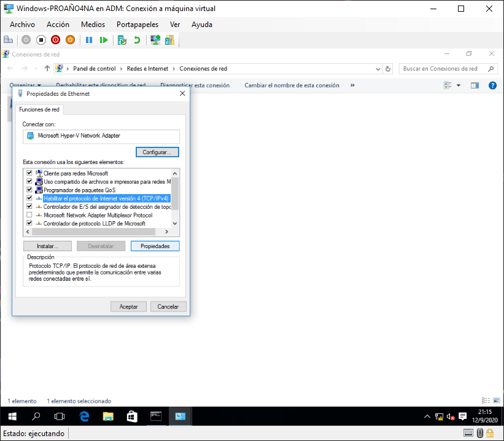Pause the virtual machine
This screenshot has height=441, width=504.
[x=89, y=40]
